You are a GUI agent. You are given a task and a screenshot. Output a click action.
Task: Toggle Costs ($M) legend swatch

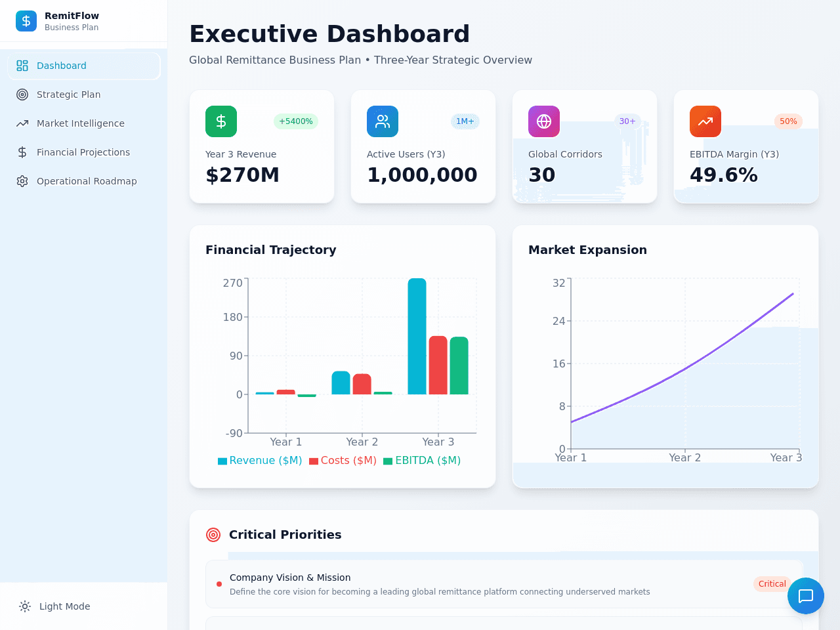tap(314, 461)
